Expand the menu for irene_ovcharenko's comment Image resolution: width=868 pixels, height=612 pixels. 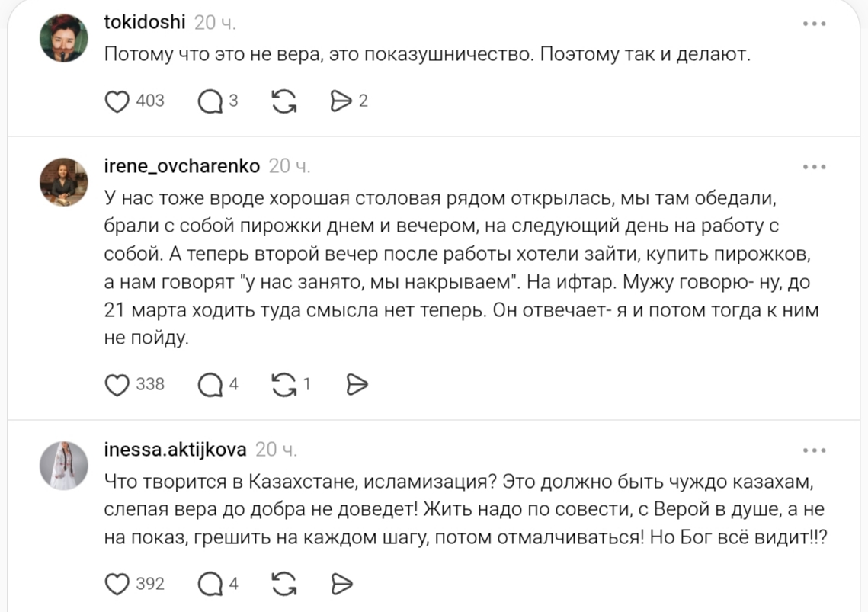click(x=814, y=167)
